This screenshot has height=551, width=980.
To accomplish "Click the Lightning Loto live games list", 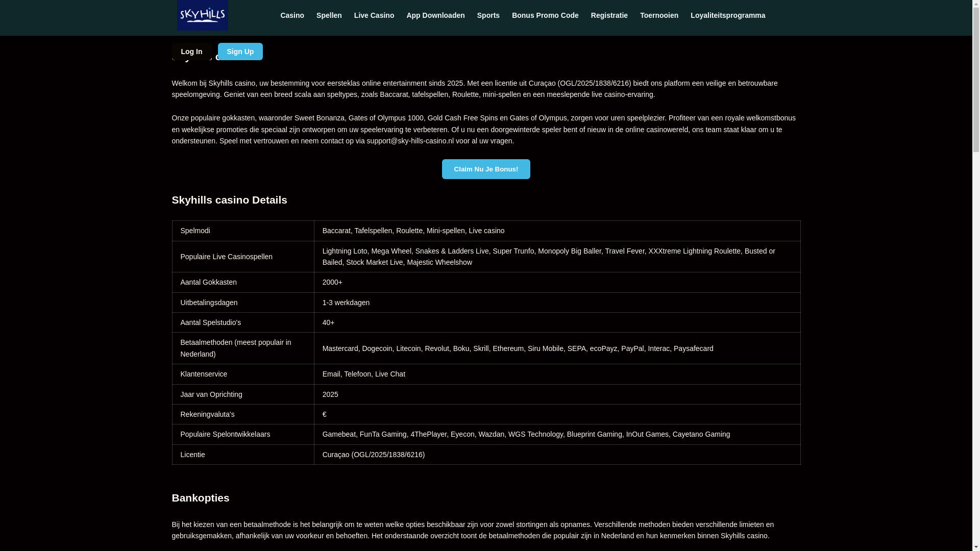I will point(557,257).
